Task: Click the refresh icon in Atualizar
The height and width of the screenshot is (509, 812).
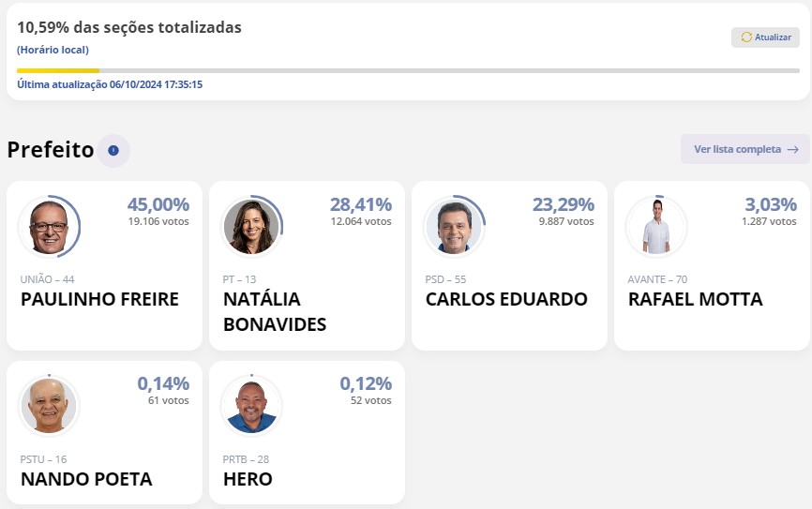Action: click(746, 37)
